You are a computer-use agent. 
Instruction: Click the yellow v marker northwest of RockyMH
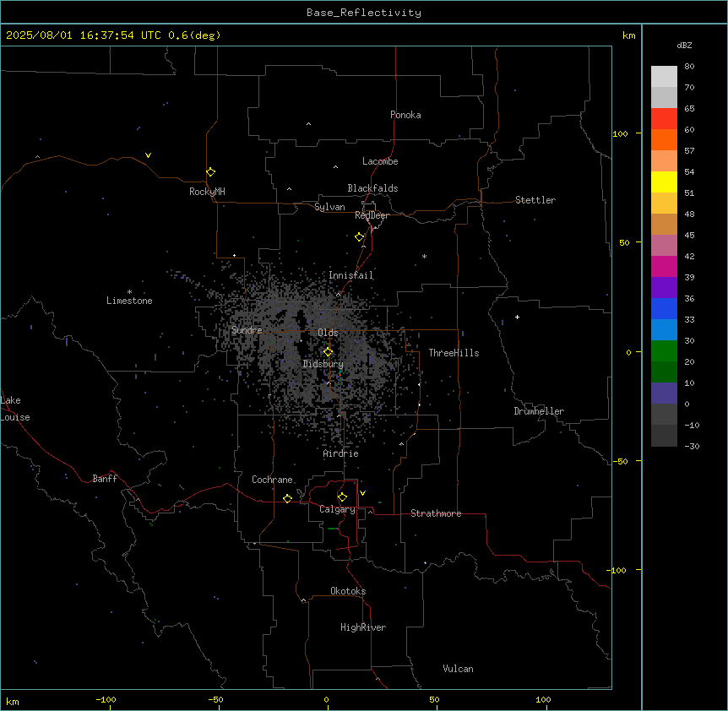pos(148,155)
